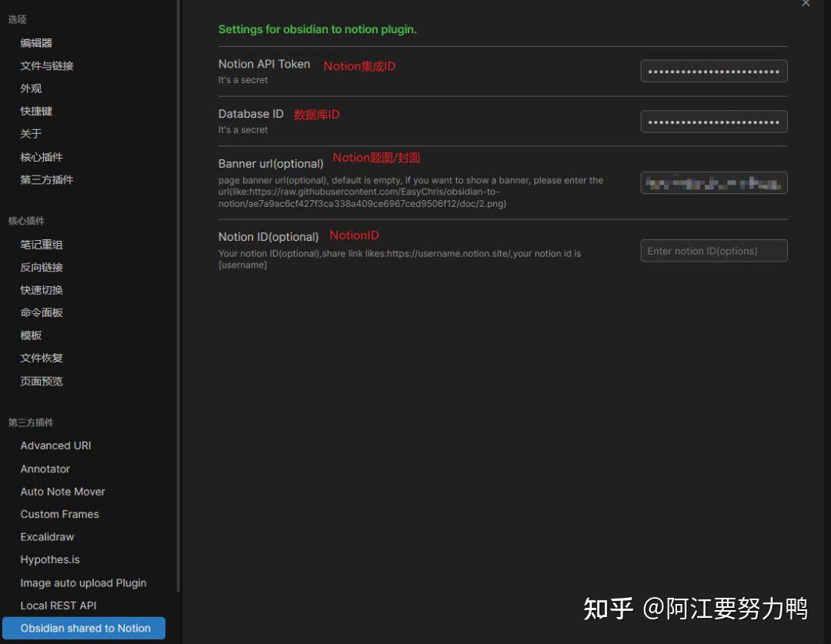Focus the Database ID input field

tap(714, 122)
